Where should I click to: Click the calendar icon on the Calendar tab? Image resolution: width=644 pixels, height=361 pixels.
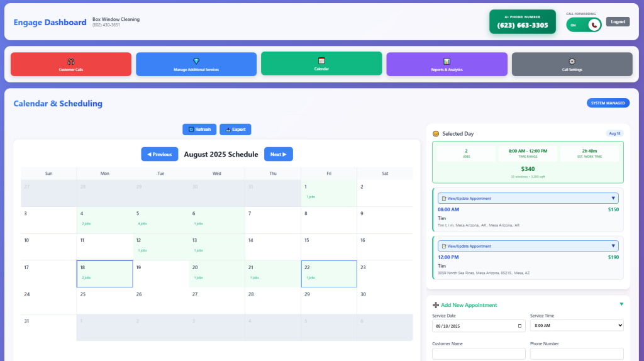pyautogui.click(x=321, y=60)
